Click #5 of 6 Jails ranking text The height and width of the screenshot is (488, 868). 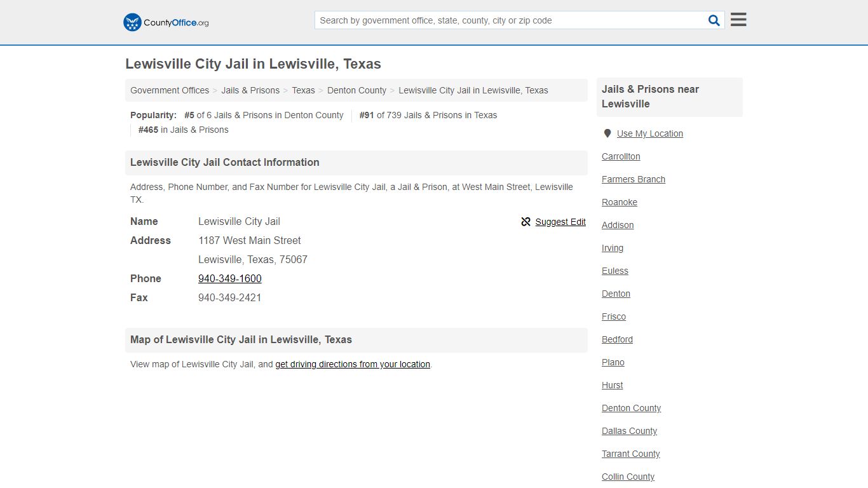click(x=264, y=115)
